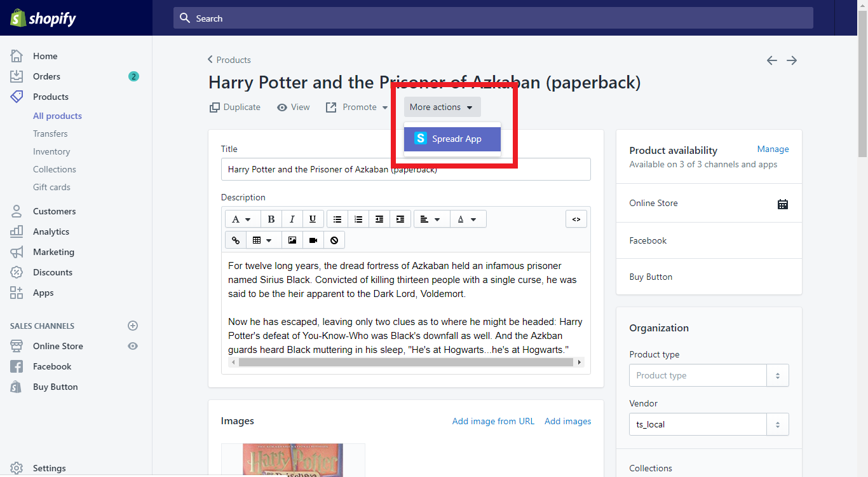Insert an image in description
This screenshot has width=868, height=477.
coord(292,240)
